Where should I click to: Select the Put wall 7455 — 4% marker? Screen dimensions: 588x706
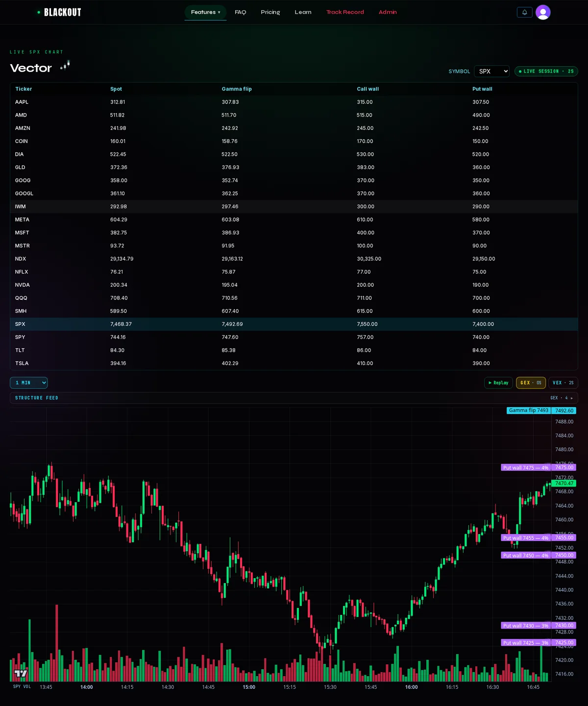526,538
